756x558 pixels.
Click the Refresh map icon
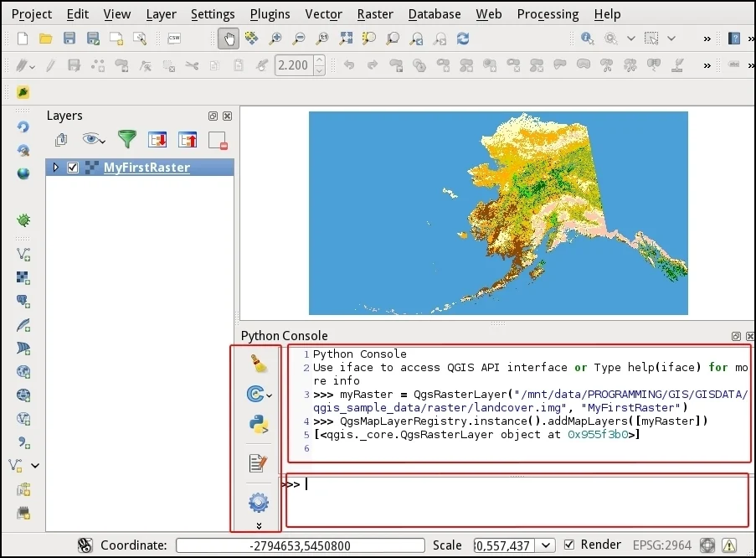coord(463,39)
